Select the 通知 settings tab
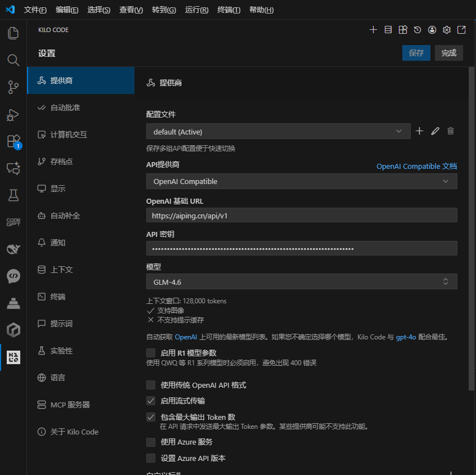This screenshot has width=476, height=475. (x=81, y=243)
